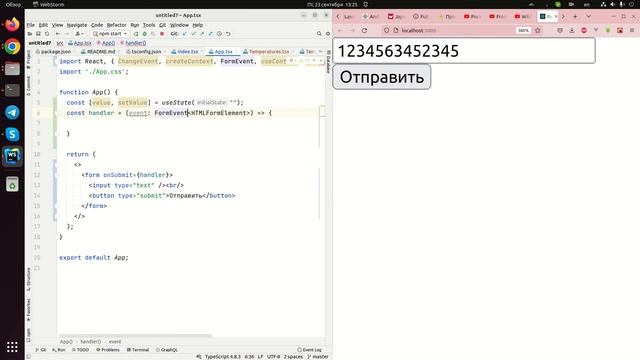Open the GraphQL tool window
The width and height of the screenshot is (640, 360).
pos(167,350)
